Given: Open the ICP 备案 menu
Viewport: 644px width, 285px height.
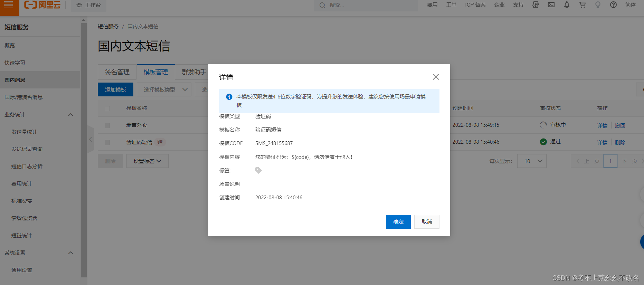Looking at the screenshot, I should pyautogui.click(x=475, y=5).
